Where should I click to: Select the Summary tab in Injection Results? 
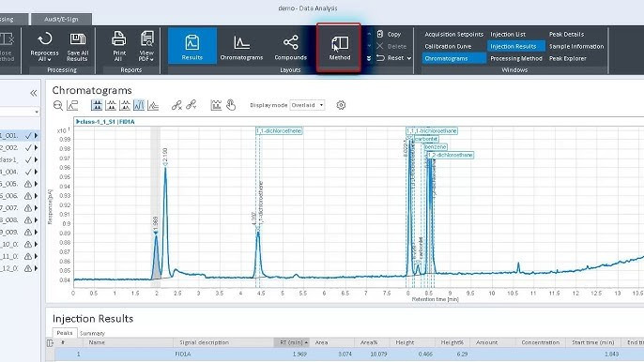tap(92, 333)
